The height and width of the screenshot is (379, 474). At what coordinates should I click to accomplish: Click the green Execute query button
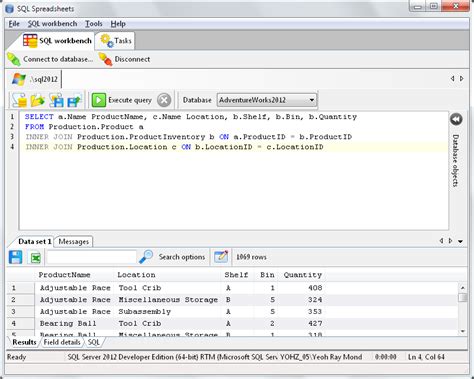(x=99, y=100)
